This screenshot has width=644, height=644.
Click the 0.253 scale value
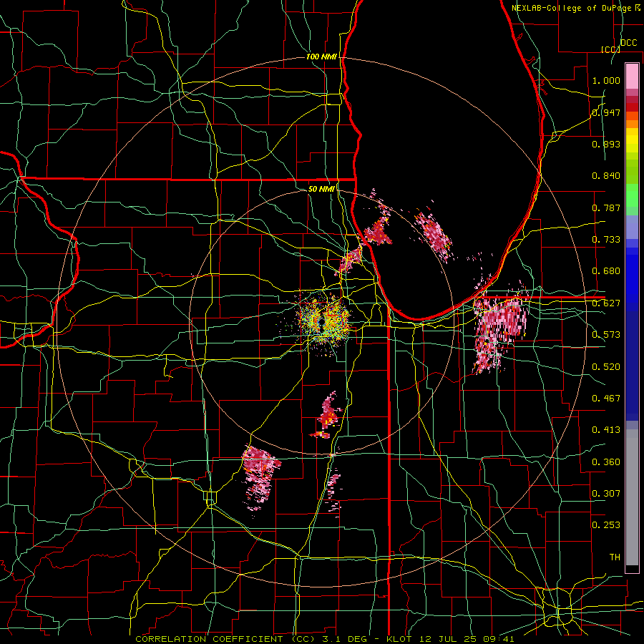(x=606, y=525)
